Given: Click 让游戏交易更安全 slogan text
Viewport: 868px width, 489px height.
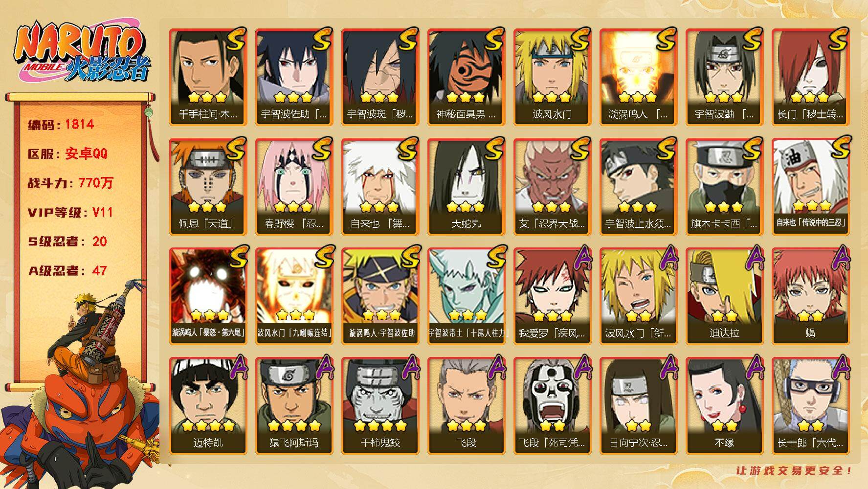Looking at the screenshot, I should [x=794, y=471].
